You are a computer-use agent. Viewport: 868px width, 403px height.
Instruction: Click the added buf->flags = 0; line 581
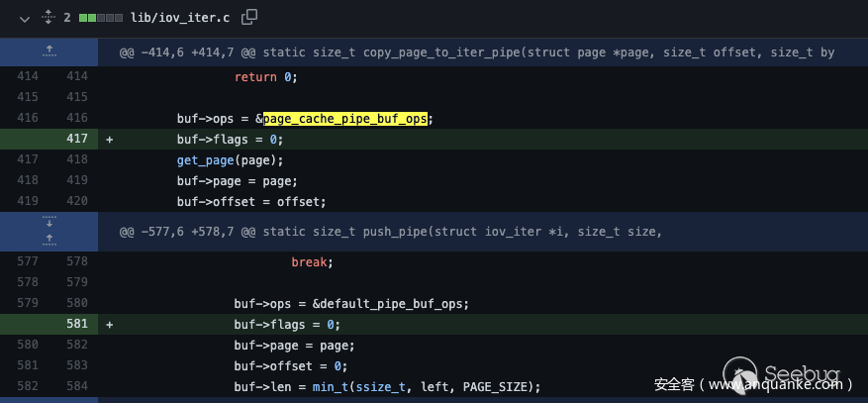(287, 325)
